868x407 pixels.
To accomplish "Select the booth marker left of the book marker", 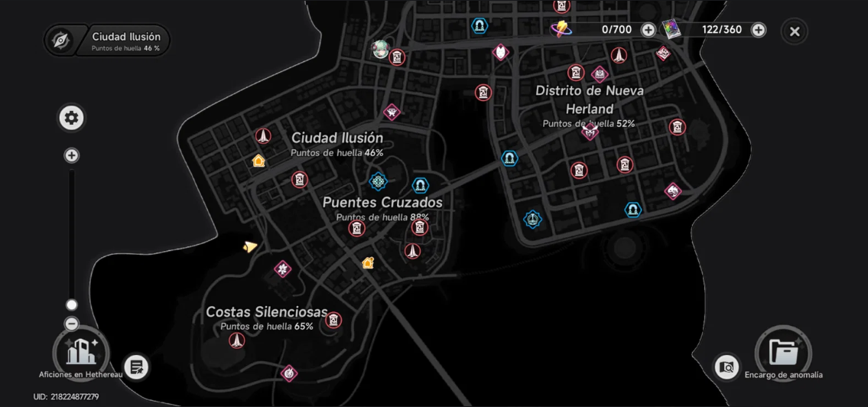I will 576,73.
